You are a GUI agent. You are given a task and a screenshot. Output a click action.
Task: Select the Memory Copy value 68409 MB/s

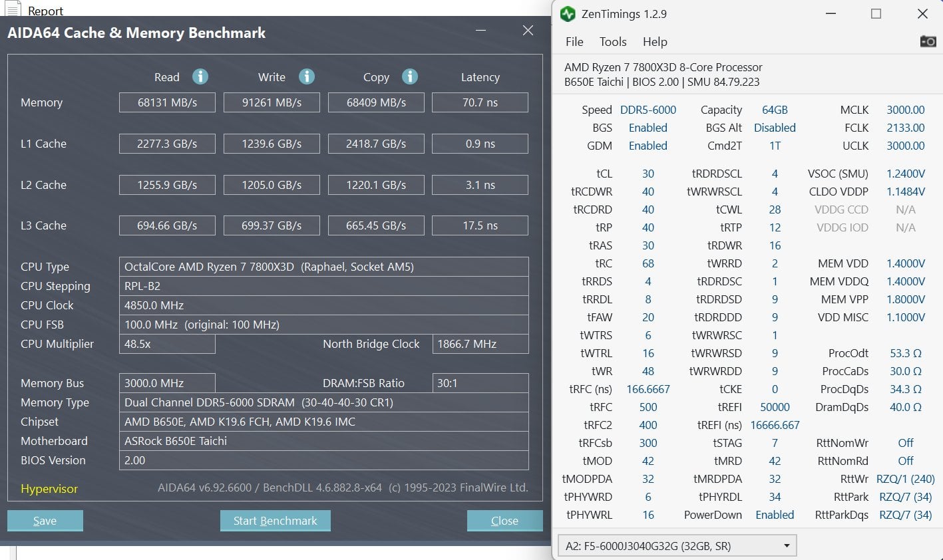[x=376, y=102]
